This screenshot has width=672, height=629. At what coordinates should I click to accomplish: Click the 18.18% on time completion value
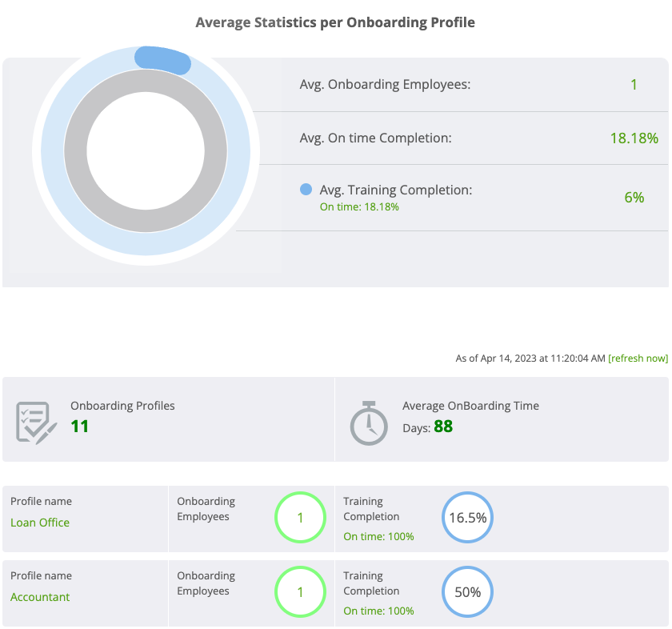tap(634, 138)
